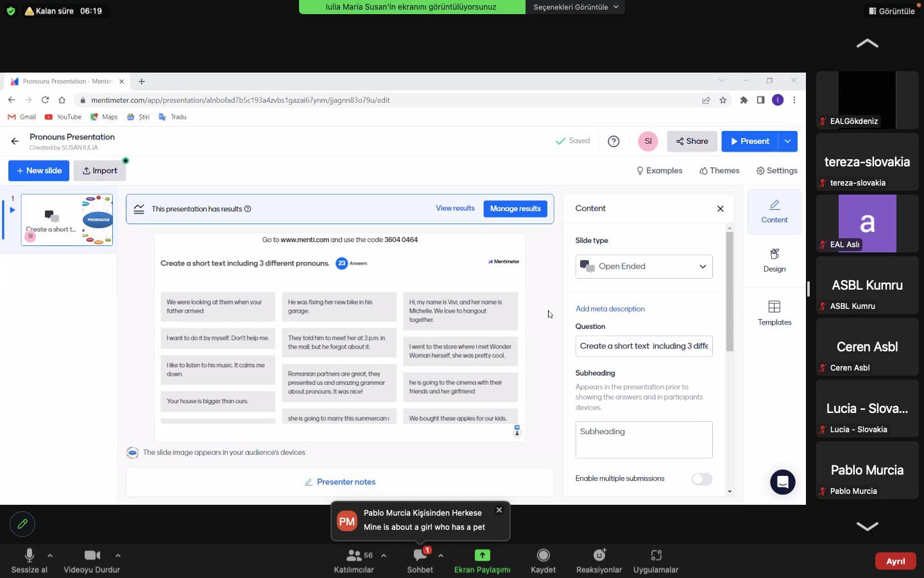924x578 pixels.
Task: Mute microphone with Sessize al
Action: pyautogui.click(x=29, y=560)
